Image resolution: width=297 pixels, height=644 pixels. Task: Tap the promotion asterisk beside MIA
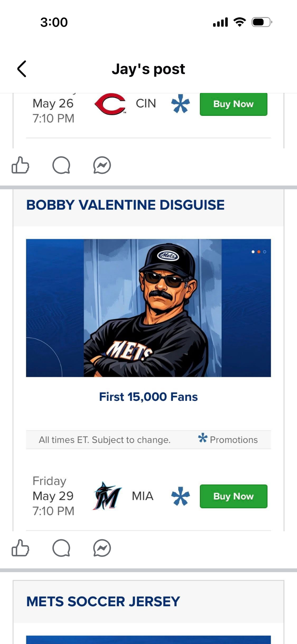(x=181, y=496)
